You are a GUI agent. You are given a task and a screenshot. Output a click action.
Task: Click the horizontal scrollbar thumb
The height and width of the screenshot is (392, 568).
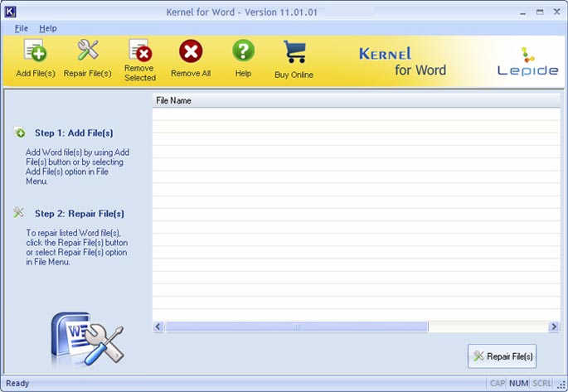tap(296, 327)
